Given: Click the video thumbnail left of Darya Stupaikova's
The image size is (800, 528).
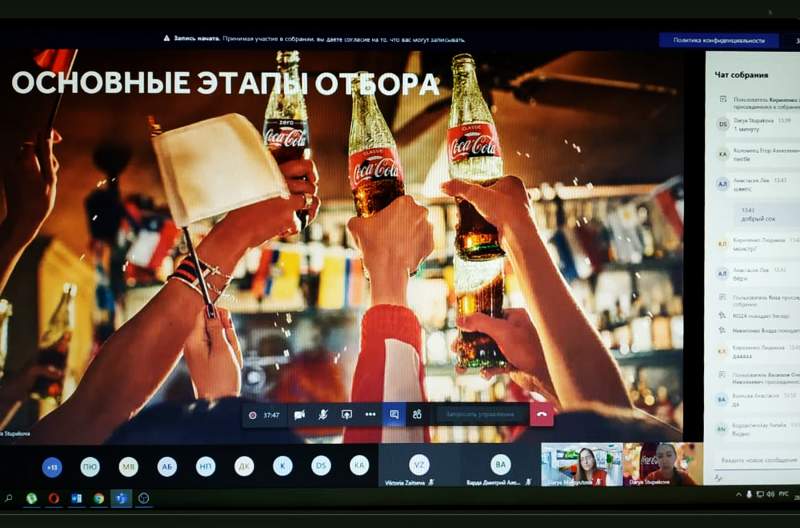Looking at the screenshot, I should 582,464.
